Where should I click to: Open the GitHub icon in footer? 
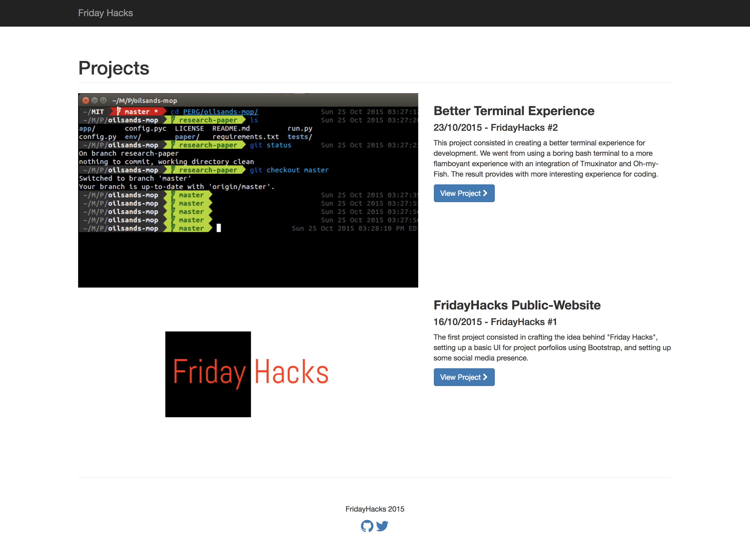[x=367, y=526]
